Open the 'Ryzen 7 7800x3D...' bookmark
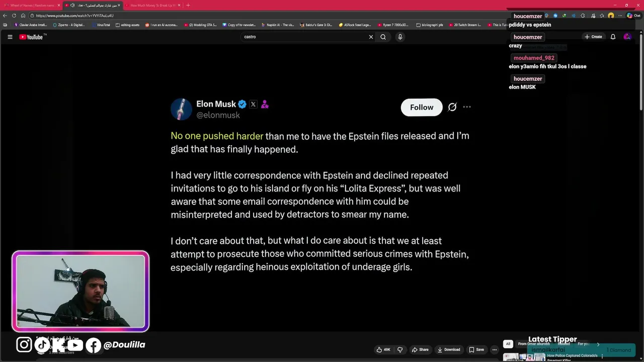 393,25
